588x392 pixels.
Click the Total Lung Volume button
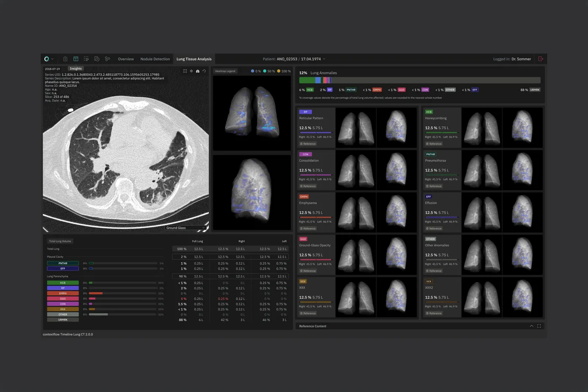coord(60,241)
